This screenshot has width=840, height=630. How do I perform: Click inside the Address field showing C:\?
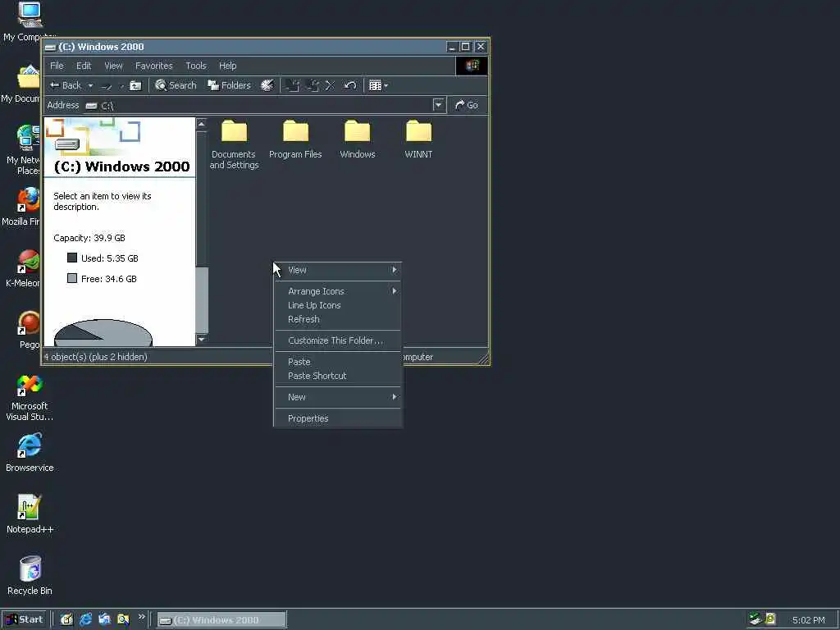258,106
